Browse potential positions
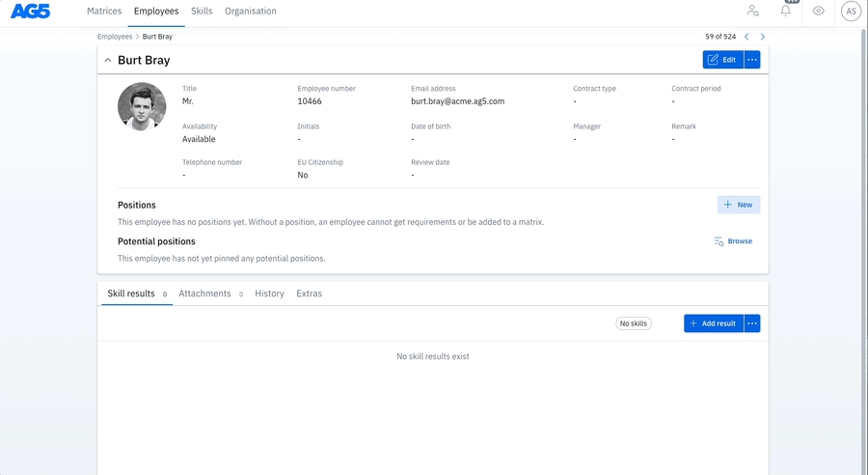Image resolution: width=868 pixels, height=475 pixels. click(733, 241)
